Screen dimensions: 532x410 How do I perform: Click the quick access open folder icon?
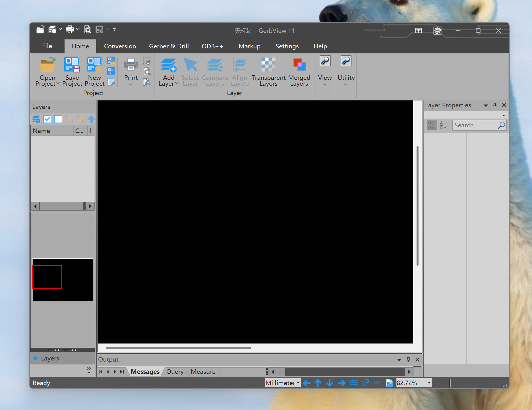[40, 29]
